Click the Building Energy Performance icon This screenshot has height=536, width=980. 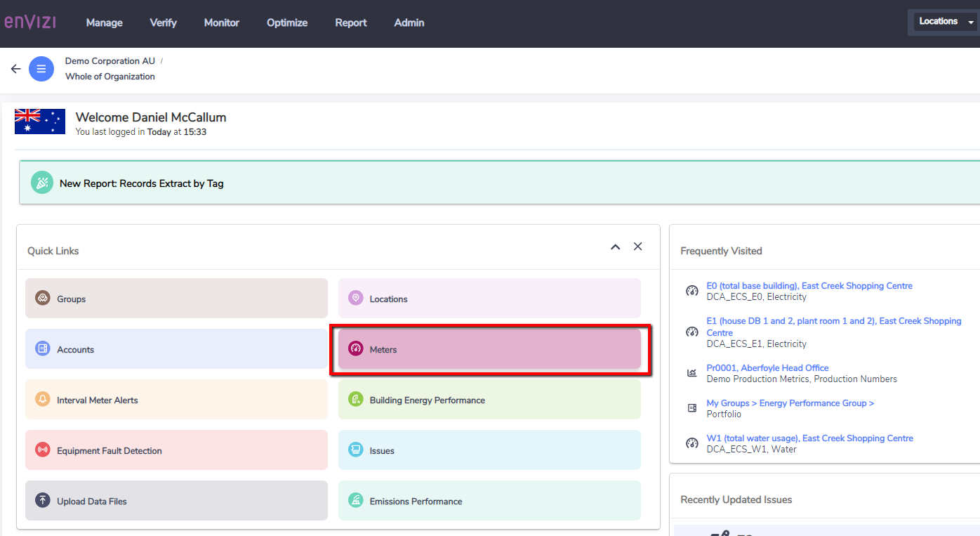[x=356, y=400]
